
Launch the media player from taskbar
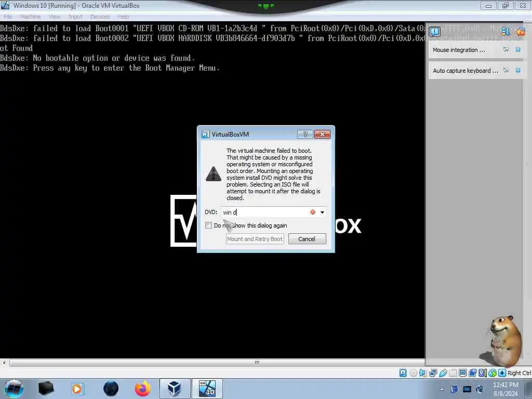pyautogui.click(x=77, y=389)
